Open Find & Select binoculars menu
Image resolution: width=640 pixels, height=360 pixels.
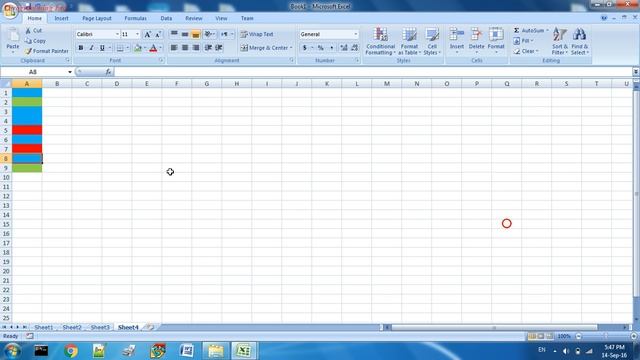click(579, 41)
